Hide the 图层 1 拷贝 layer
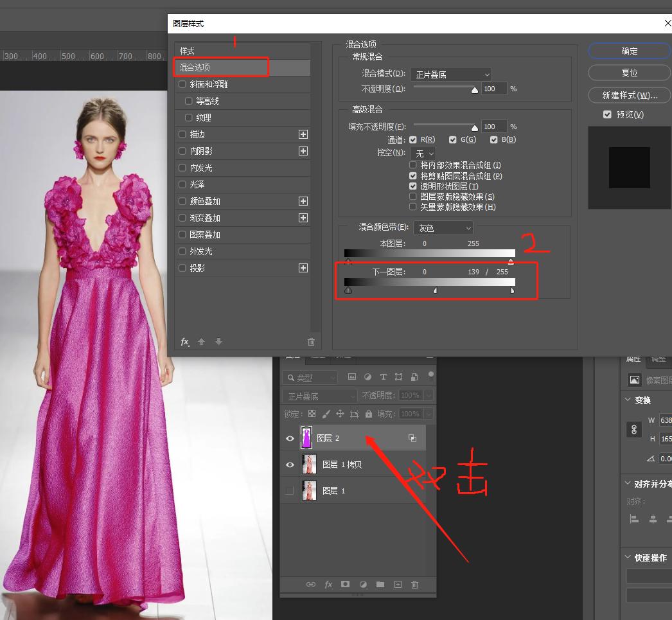This screenshot has height=620, width=672. click(x=290, y=465)
